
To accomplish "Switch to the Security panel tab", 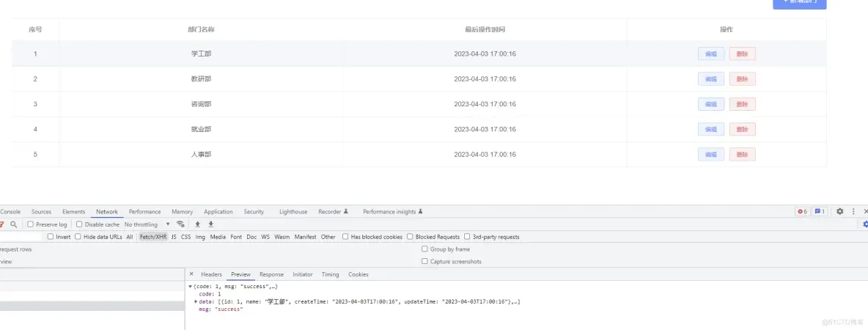I will pyautogui.click(x=254, y=211).
